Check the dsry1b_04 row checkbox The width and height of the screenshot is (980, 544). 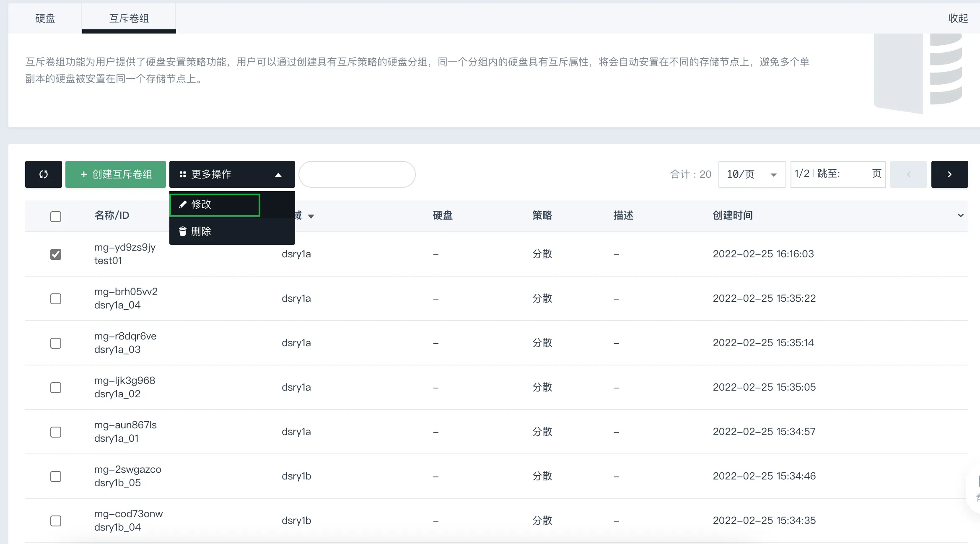(x=56, y=521)
